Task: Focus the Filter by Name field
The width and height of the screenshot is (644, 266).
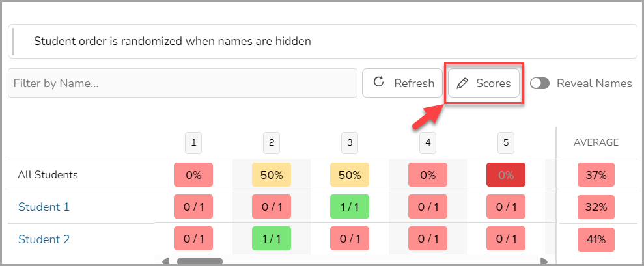Action: tap(182, 83)
